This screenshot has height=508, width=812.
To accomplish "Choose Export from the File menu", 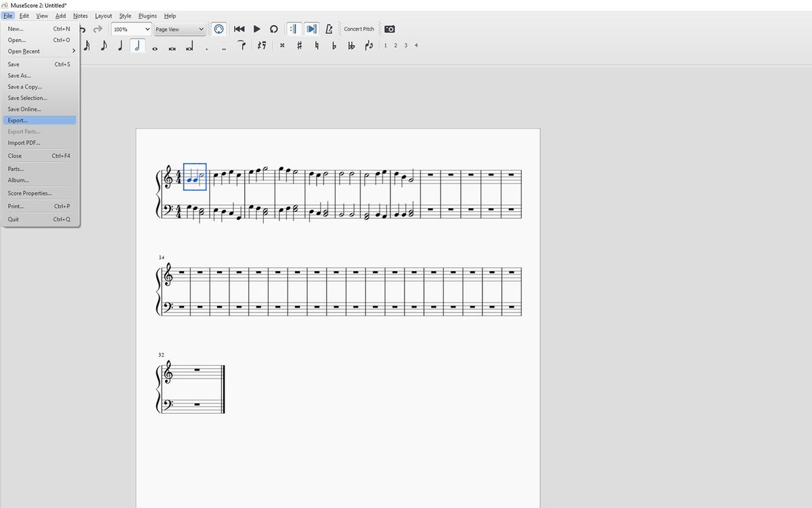I will tap(16, 121).
